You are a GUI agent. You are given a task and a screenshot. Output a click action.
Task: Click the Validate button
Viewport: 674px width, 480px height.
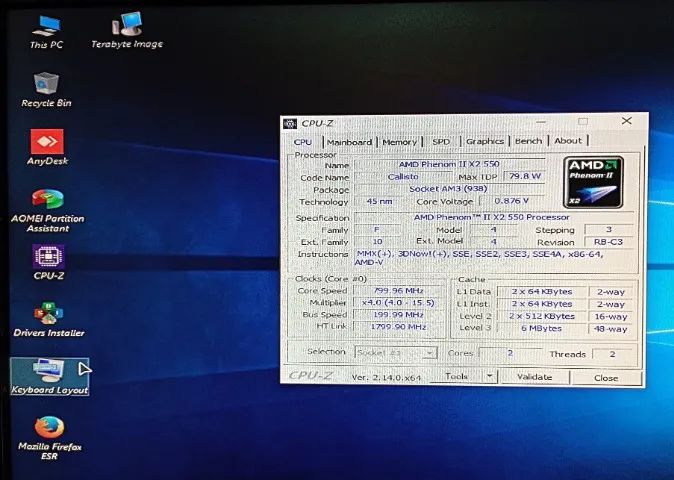click(x=534, y=377)
